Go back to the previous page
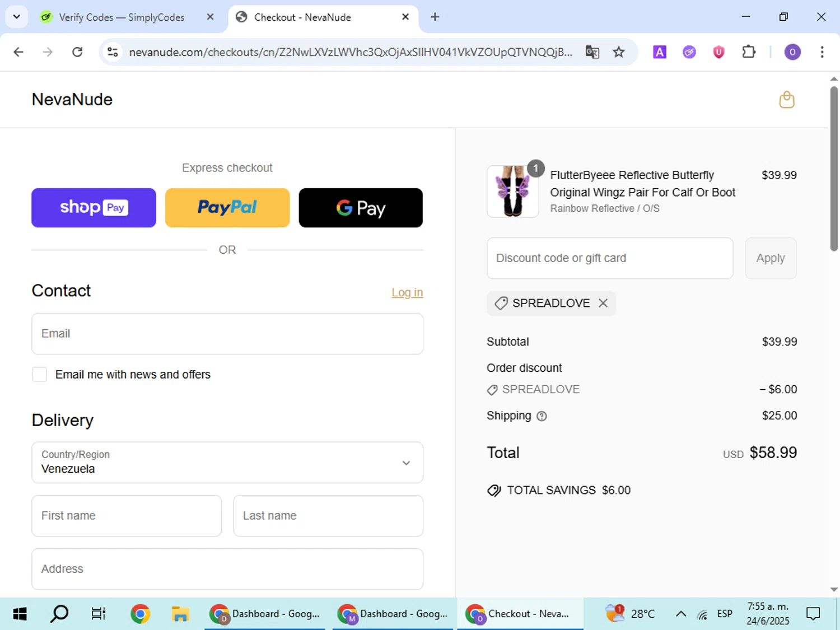 [x=18, y=52]
